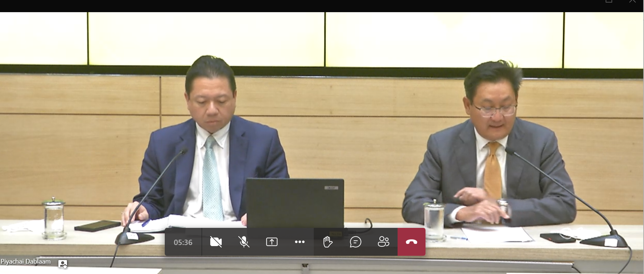Click the spotlight icon beside the name

[63, 264]
